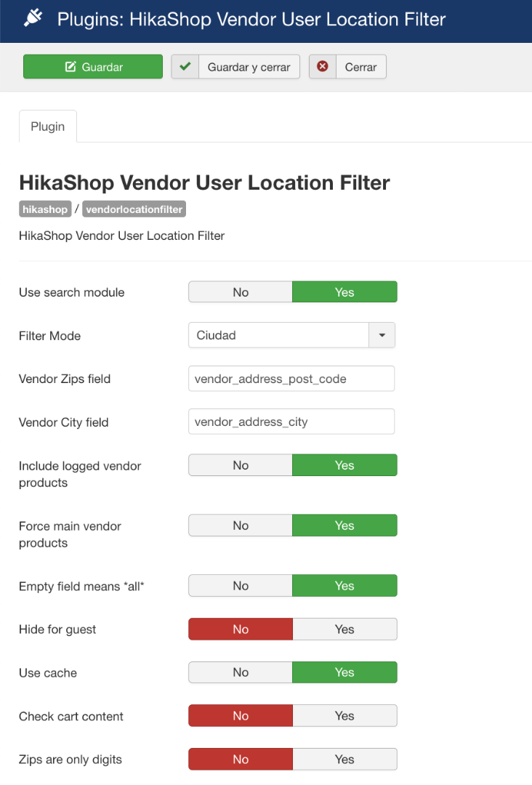Focus the Vendor City field input
Viewport: 532px width, 785px height.
coord(291,422)
